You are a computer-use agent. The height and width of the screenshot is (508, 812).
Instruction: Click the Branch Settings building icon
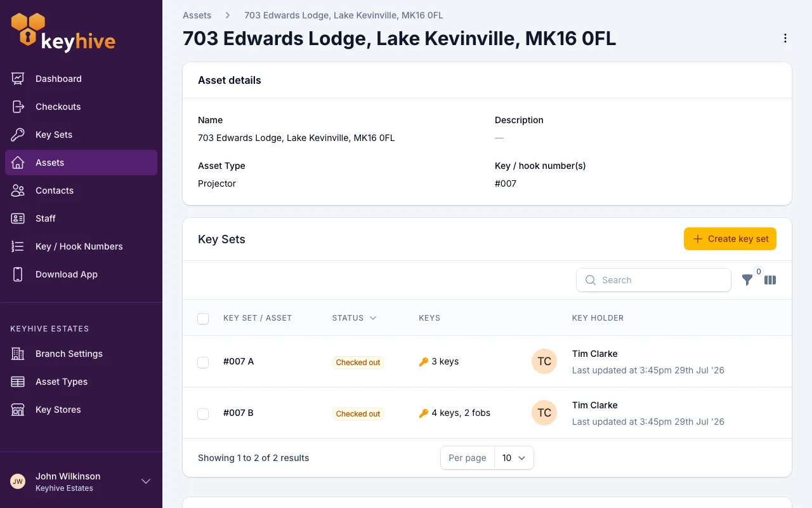tap(18, 354)
